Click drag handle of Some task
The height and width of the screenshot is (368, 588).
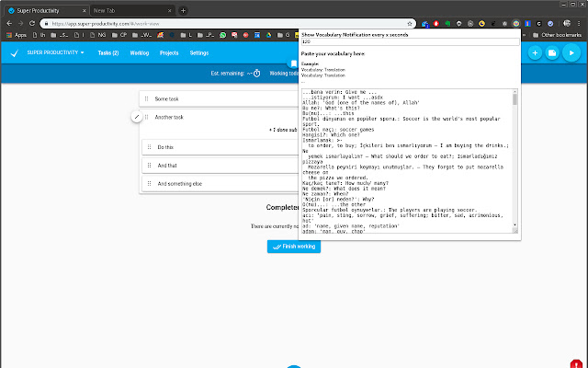(x=147, y=98)
